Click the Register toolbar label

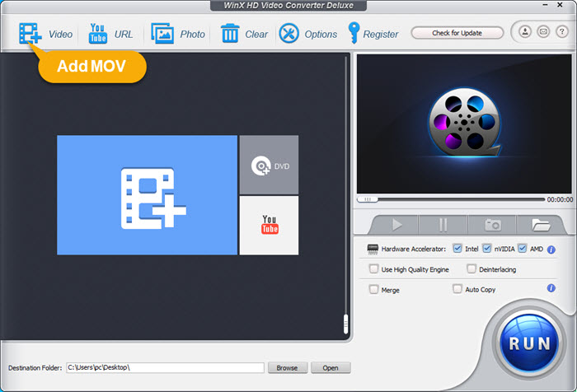coord(381,35)
